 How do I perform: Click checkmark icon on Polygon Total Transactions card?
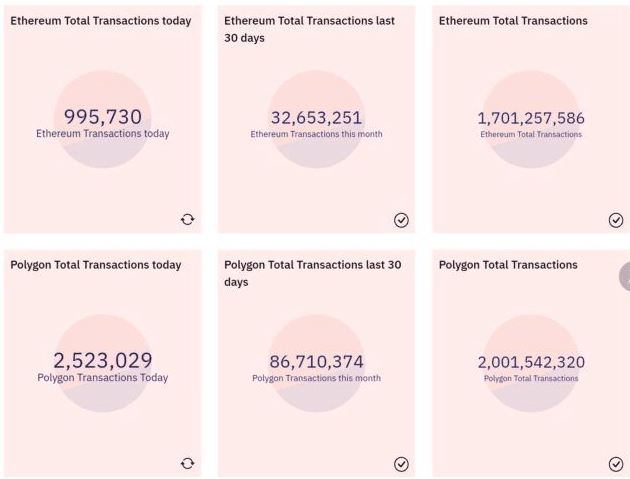click(616, 463)
